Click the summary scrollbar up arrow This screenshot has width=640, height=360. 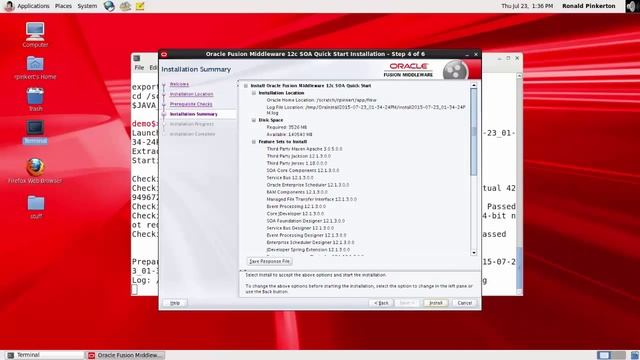[473, 86]
